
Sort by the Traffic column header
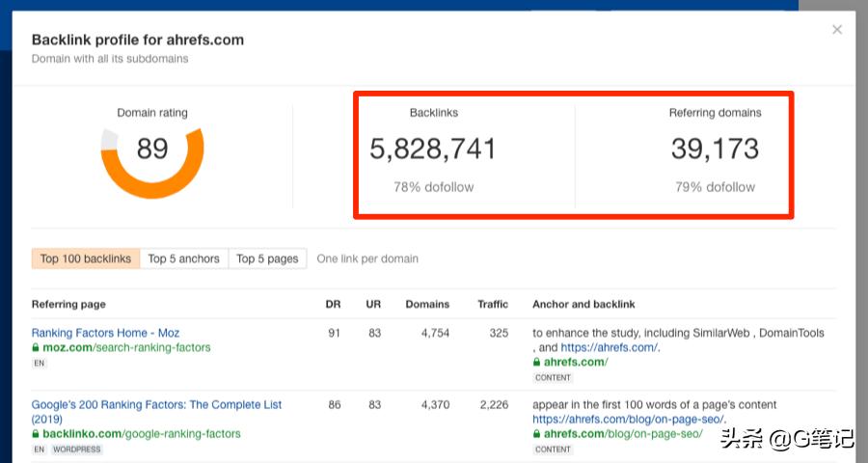coord(492,304)
